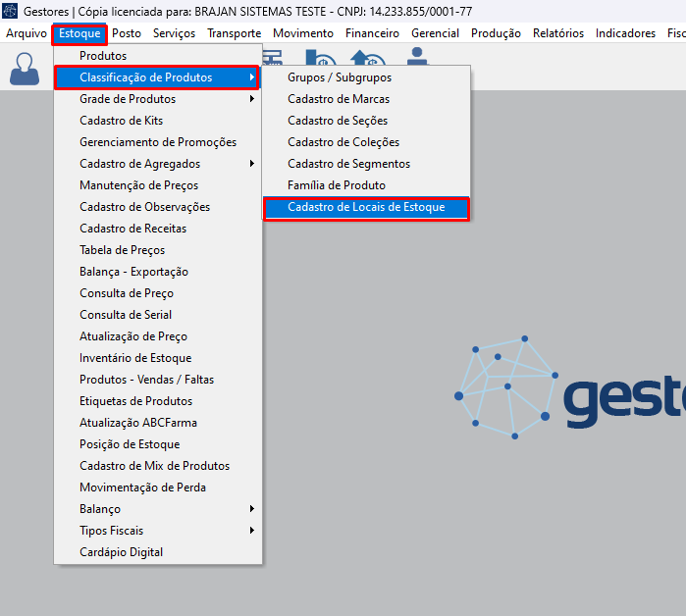The image size is (686, 616).
Task: Choose Inventário de Estoque
Action: [135, 358]
